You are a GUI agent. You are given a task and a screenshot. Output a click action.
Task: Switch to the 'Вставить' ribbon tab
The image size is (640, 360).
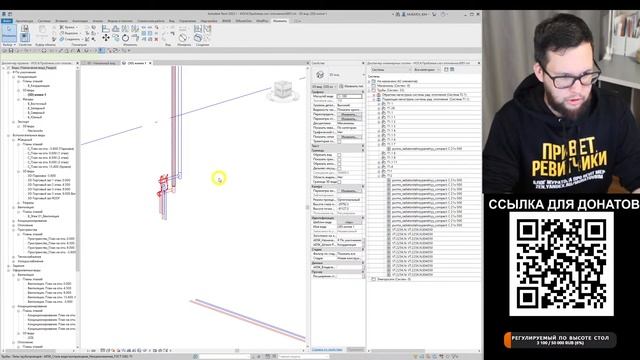click(x=62, y=21)
